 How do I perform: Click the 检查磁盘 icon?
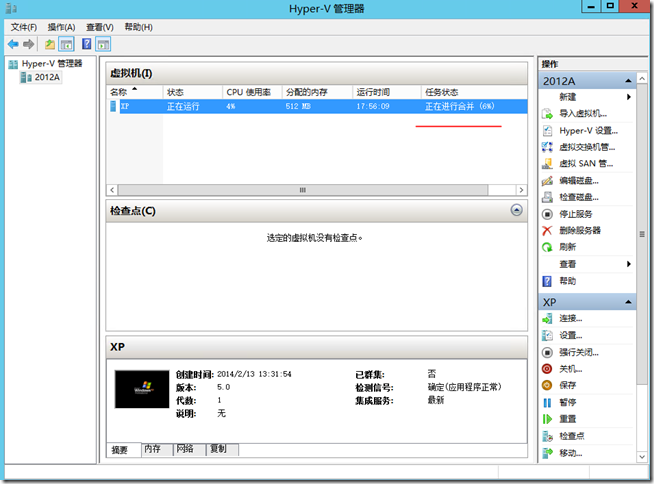click(x=547, y=197)
